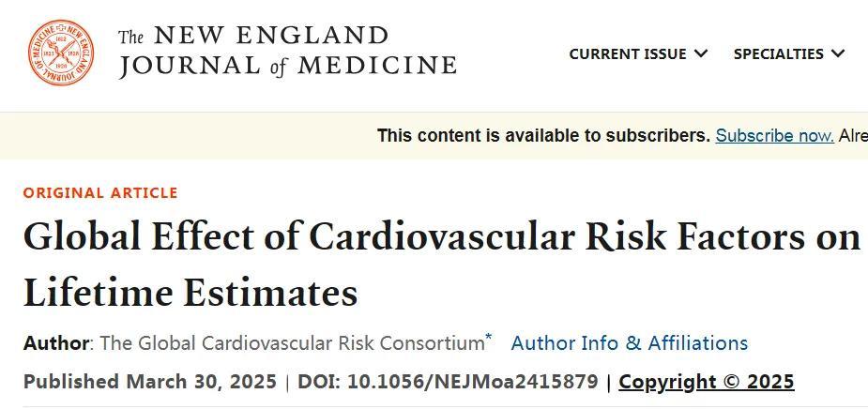Click the Subscribe now link
868x409 pixels.
click(774, 136)
